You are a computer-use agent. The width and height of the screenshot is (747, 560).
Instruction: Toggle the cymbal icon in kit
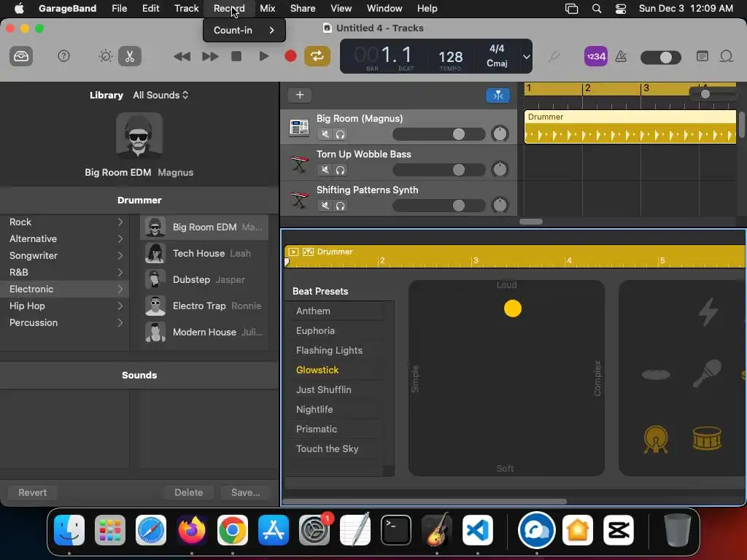[x=656, y=374]
